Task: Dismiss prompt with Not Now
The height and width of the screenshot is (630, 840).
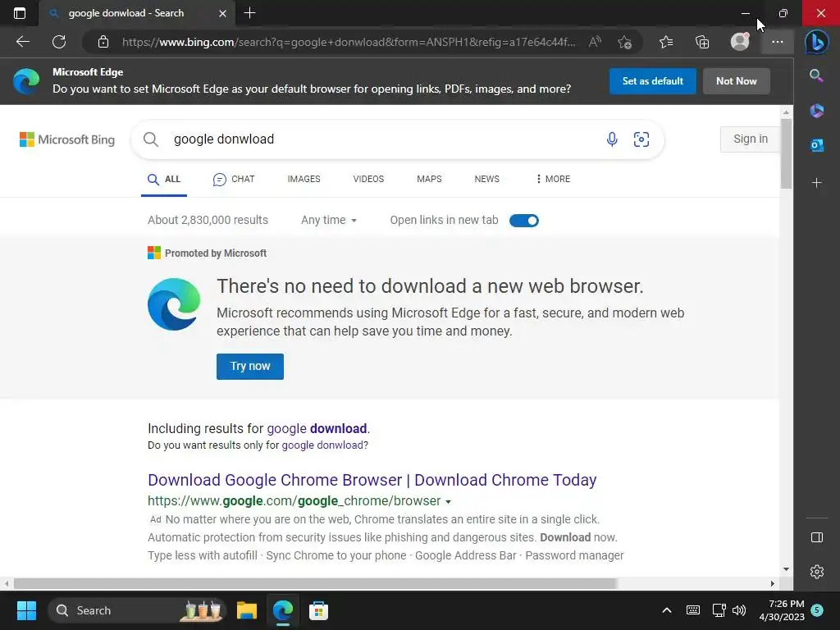Action: coord(736,81)
